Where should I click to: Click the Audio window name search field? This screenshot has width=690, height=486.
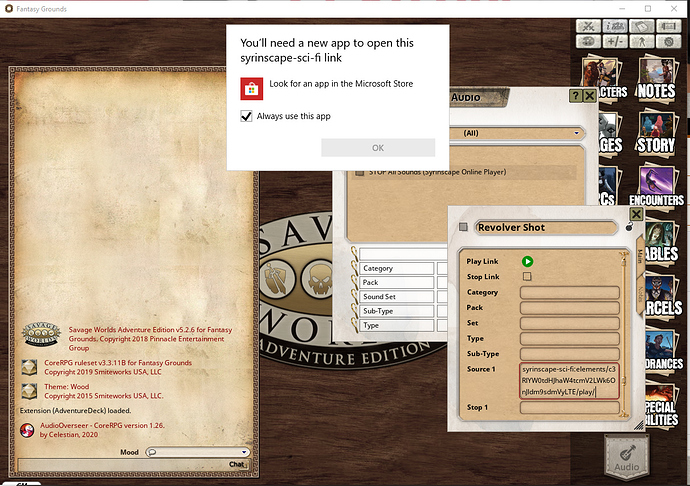(403, 254)
